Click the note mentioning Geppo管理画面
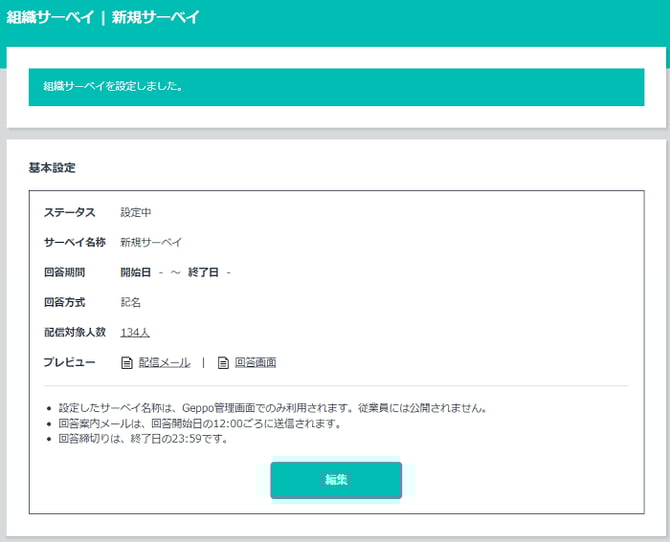Image resolution: width=670 pixels, height=542 pixels. coord(273,408)
